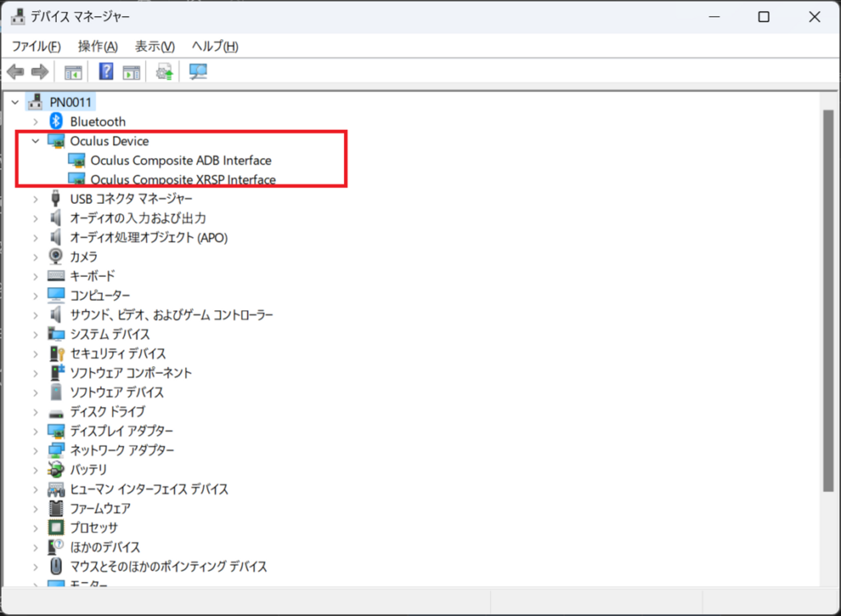Viewport: 841px width, 616px height.
Task: Click the Bluetooth logo icon
Action: [56, 121]
